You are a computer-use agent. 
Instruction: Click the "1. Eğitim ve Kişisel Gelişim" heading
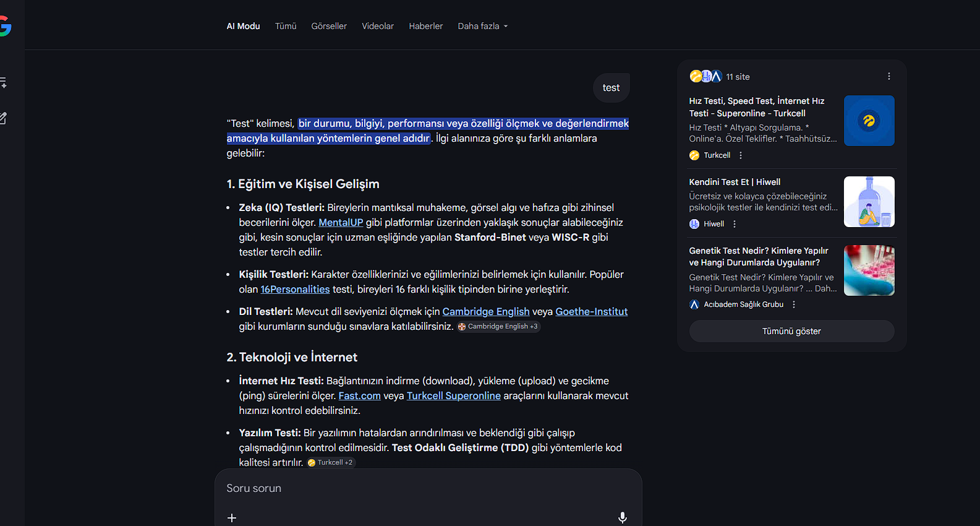click(x=303, y=184)
